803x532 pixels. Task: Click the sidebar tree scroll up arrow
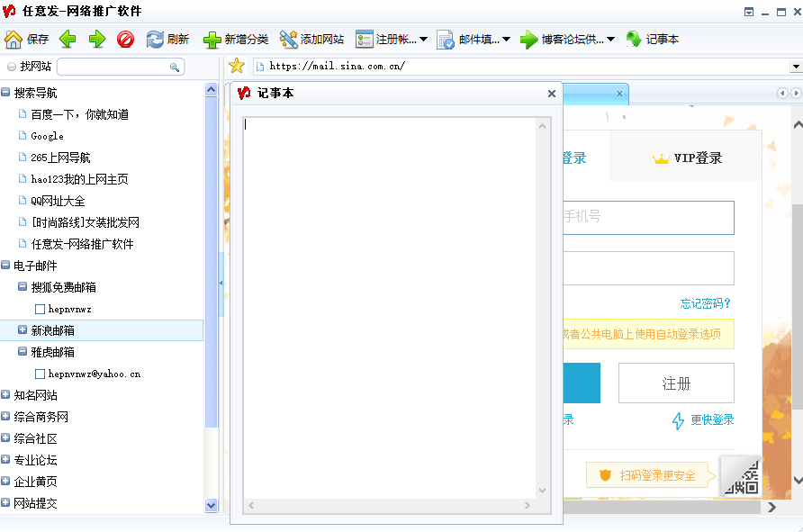coord(211,90)
